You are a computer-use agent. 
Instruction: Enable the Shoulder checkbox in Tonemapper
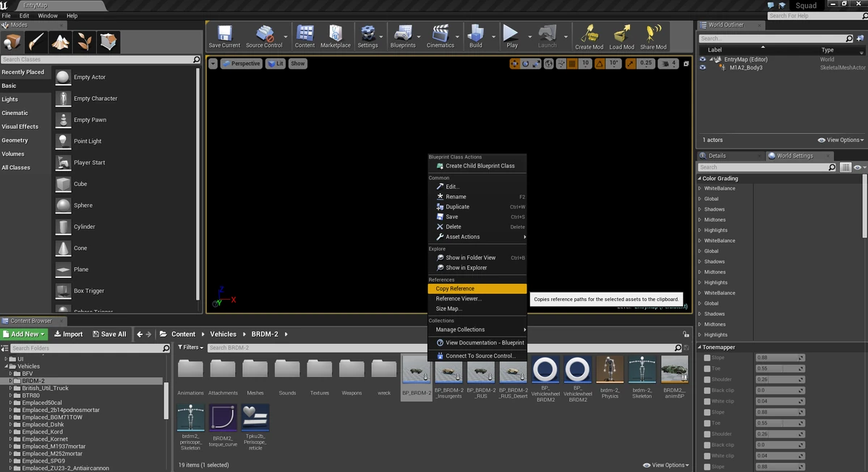tap(707, 379)
